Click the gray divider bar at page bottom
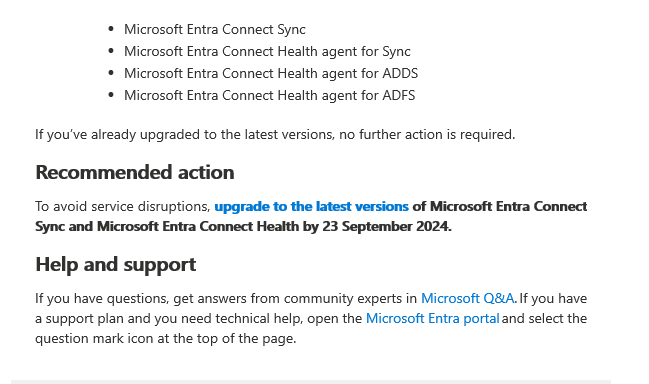This screenshot has width=649, height=384. [311, 382]
